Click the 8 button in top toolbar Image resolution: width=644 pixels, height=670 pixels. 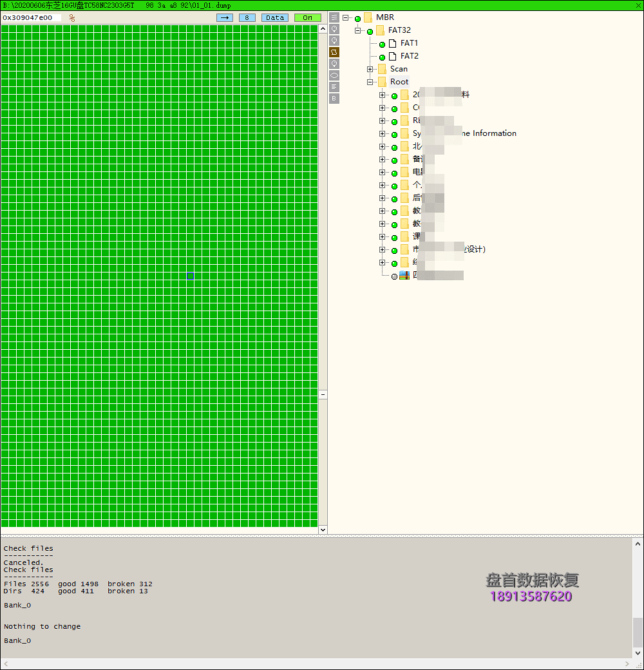tap(247, 17)
